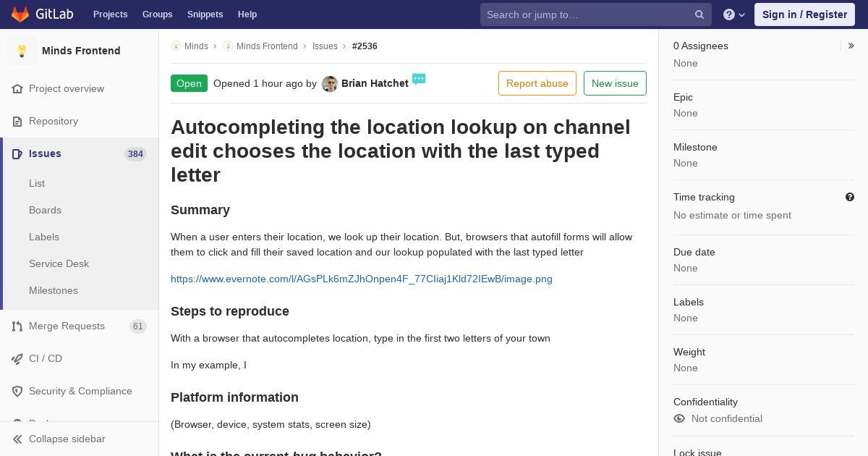Open the top navigation Help link

click(247, 14)
